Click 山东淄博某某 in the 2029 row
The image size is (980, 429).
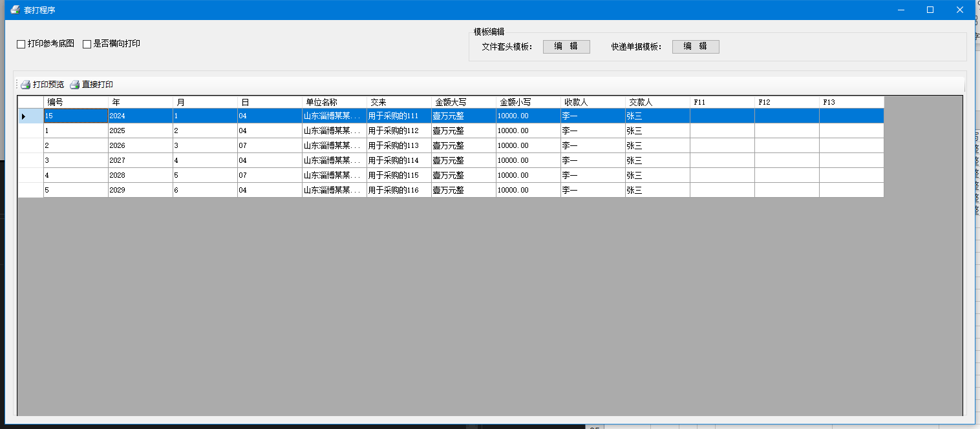[x=334, y=190]
